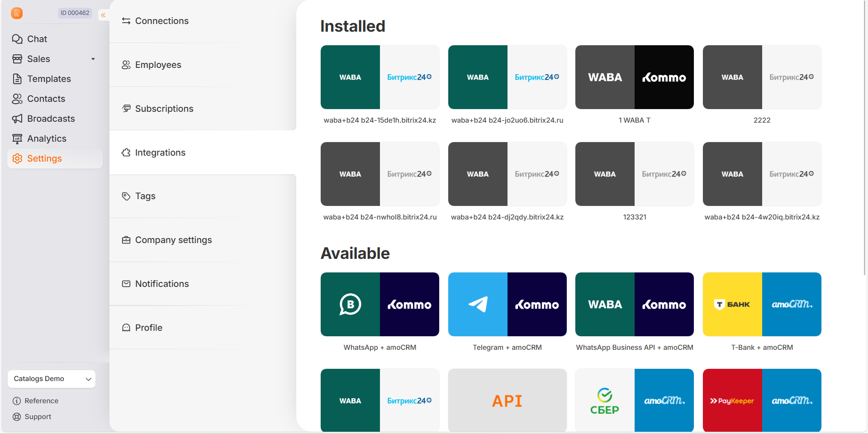Click the orange app logo icon
The height and width of the screenshot is (434, 868).
click(17, 13)
